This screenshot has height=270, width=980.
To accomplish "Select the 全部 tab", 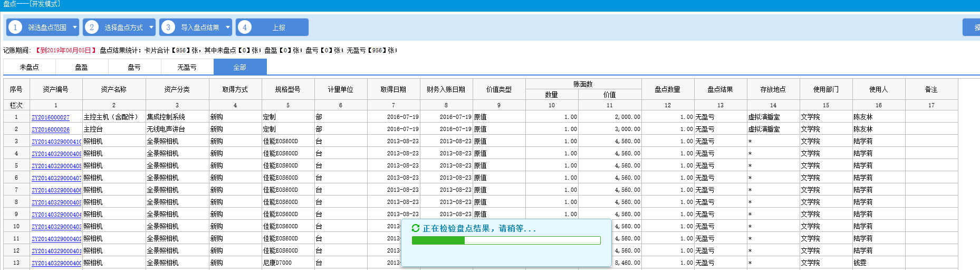I will 240,67.
